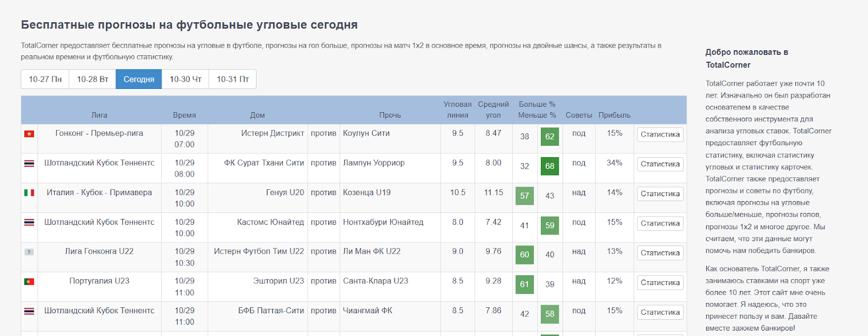Click home team БФБ Паттая-Сити
The width and height of the screenshot is (868, 336).
pyautogui.click(x=271, y=311)
